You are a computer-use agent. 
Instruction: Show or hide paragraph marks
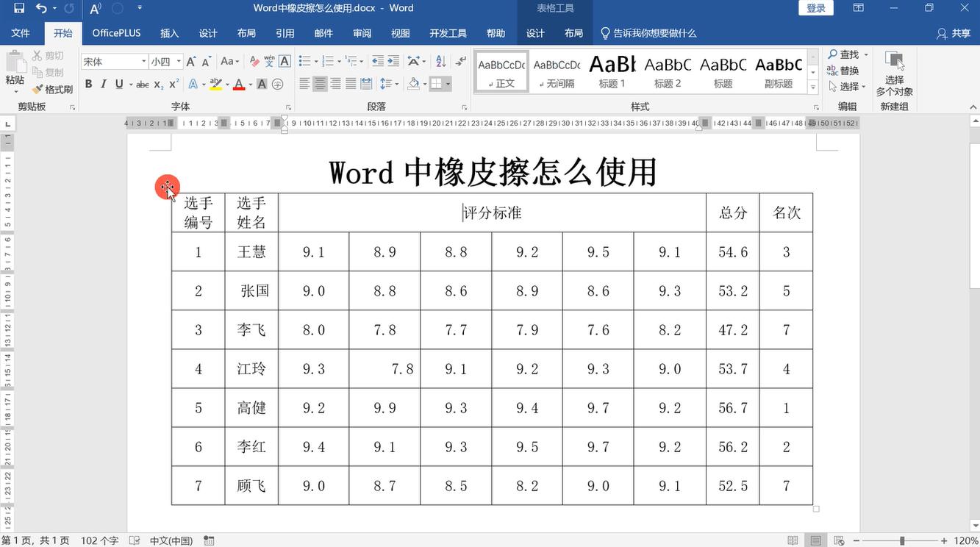pyautogui.click(x=461, y=62)
